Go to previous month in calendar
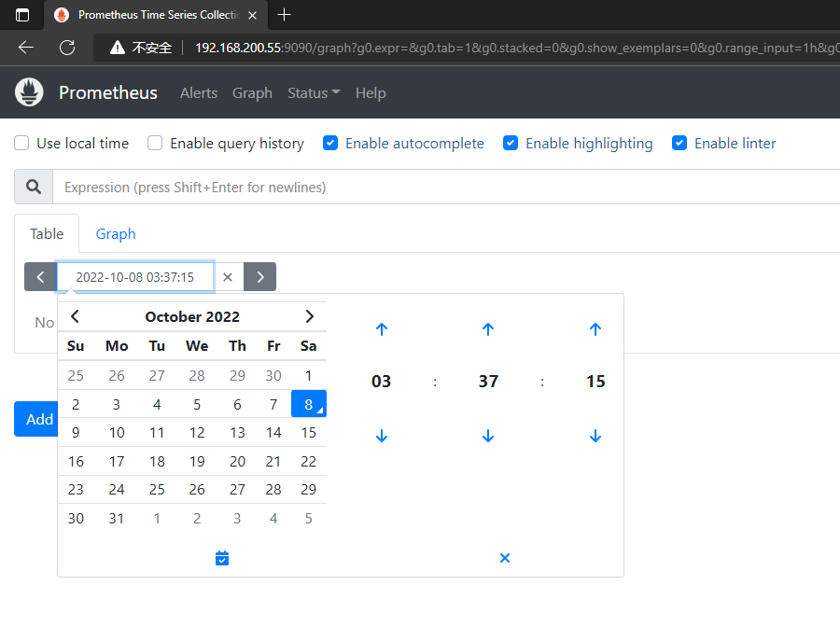Image resolution: width=840 pixels, height=627 pixels. click(x=75, y=316)
